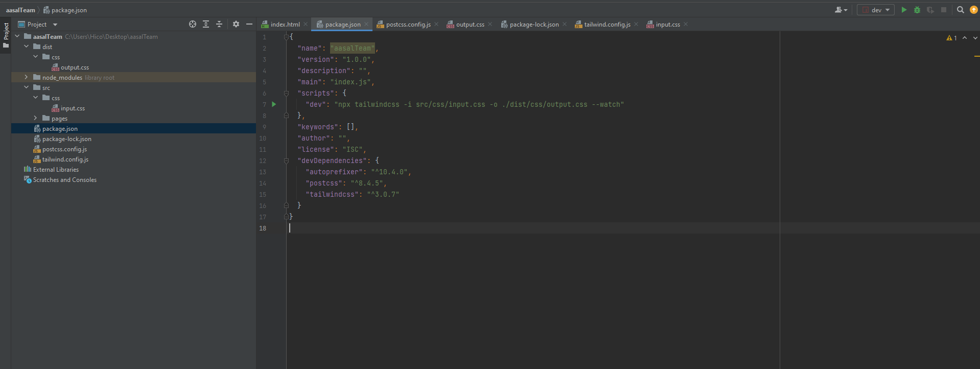The height and width of the screenshot is (369, 980).
Task: Expand the node_modules folder
Action: click(x=27, y=77)
